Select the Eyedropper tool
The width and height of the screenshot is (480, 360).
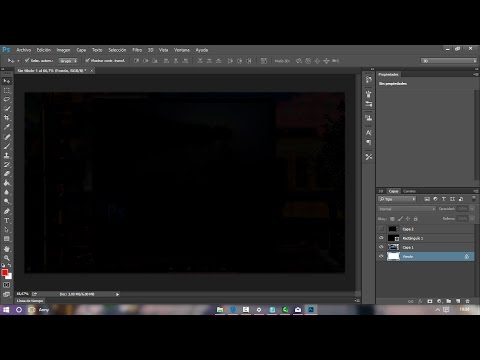click(x=7, y=127)
